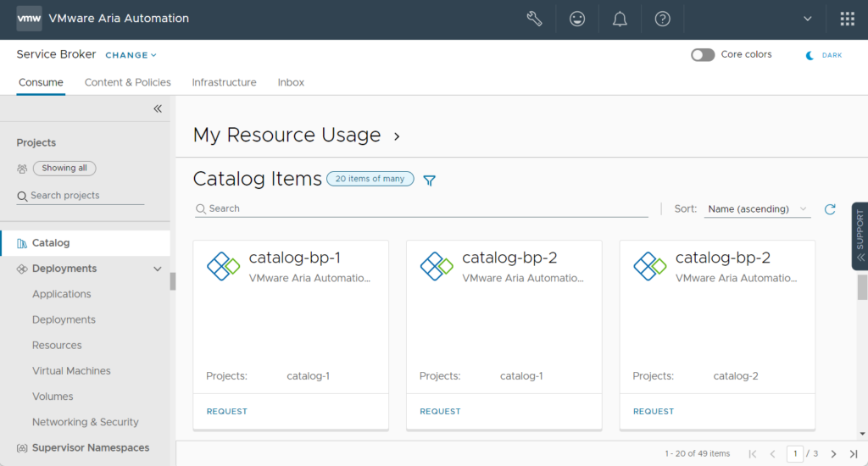Click the '1 - 20 of 49 items' text
This screenshot has width=868, height=466.
coord(698,454)
